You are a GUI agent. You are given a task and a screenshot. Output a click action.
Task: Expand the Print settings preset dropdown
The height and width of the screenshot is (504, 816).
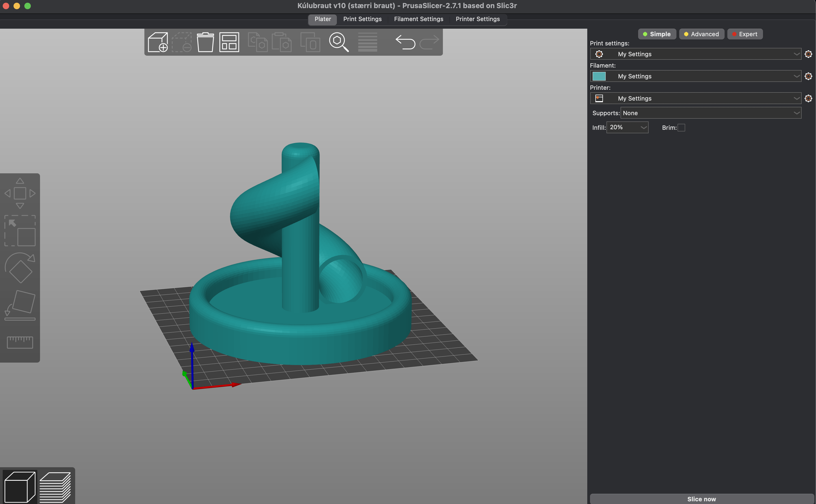click(796, 54)
